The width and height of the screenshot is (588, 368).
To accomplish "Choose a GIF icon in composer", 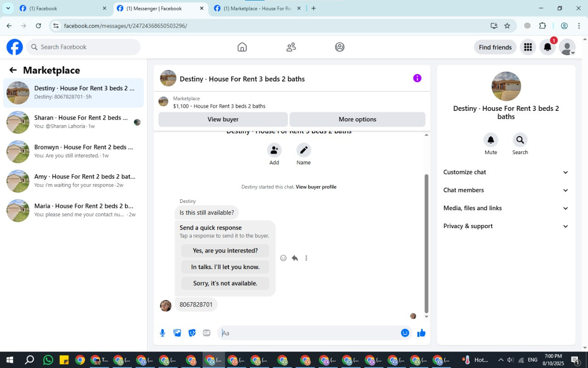I will pos(207,333).
